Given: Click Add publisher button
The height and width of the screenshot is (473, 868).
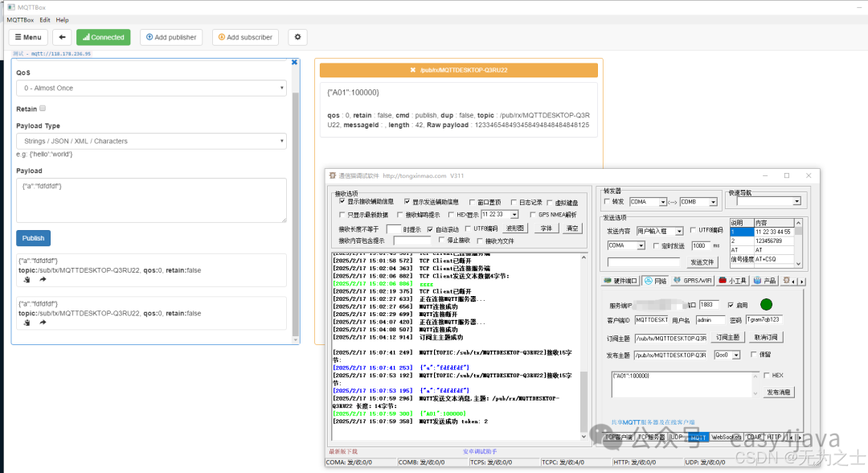Looking at the screenshot, I should coord(171,37).
